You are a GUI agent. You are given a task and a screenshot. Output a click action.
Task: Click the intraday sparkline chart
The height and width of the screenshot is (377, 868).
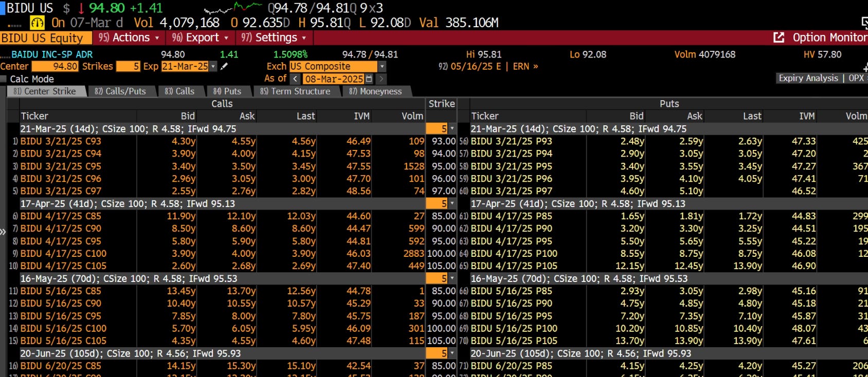(x=233, y=8)
